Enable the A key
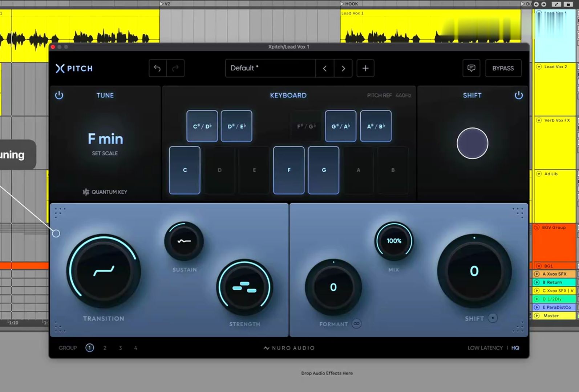579x392 pixels. click(358, 170)
